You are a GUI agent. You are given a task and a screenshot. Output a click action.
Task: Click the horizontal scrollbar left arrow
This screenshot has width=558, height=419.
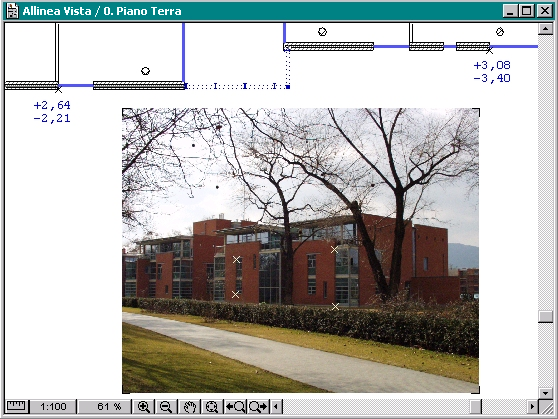click(x=277, y=407)
